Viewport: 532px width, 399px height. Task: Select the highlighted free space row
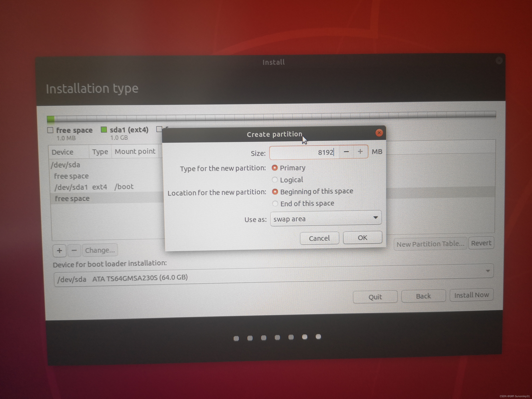(x=72, y=199)
